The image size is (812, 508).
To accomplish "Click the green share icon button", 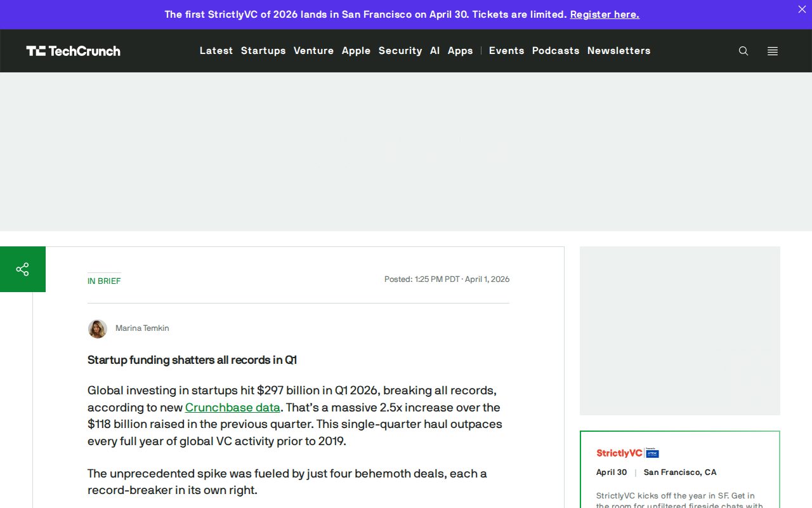I will [23, 269].
